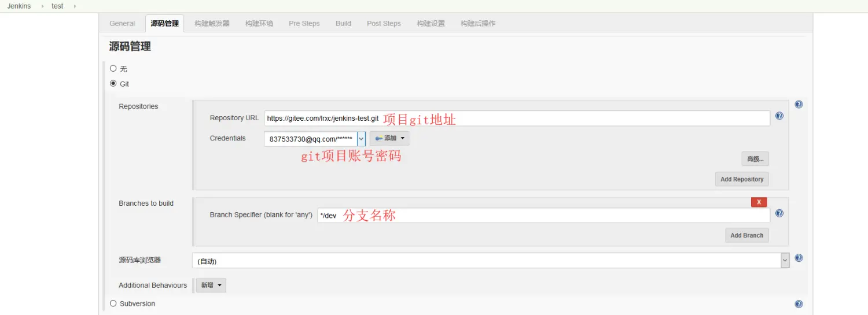Switch to the Build tab

click(x=343, y=24)
